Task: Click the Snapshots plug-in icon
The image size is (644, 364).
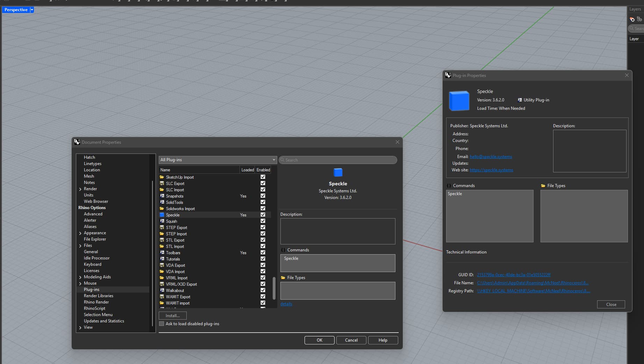Action: click(162, 196)
